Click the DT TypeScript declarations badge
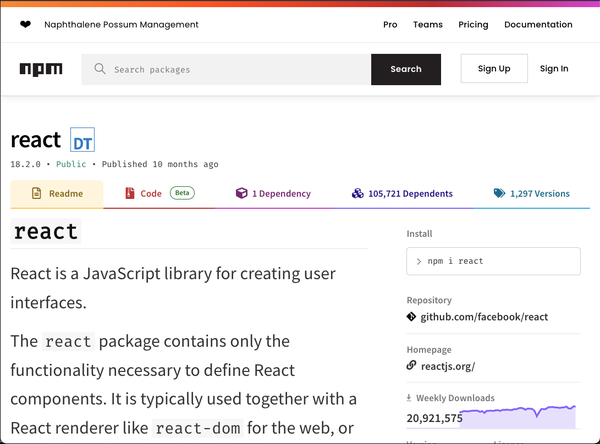This screenshot has height=444, width=600. [82, 141]
